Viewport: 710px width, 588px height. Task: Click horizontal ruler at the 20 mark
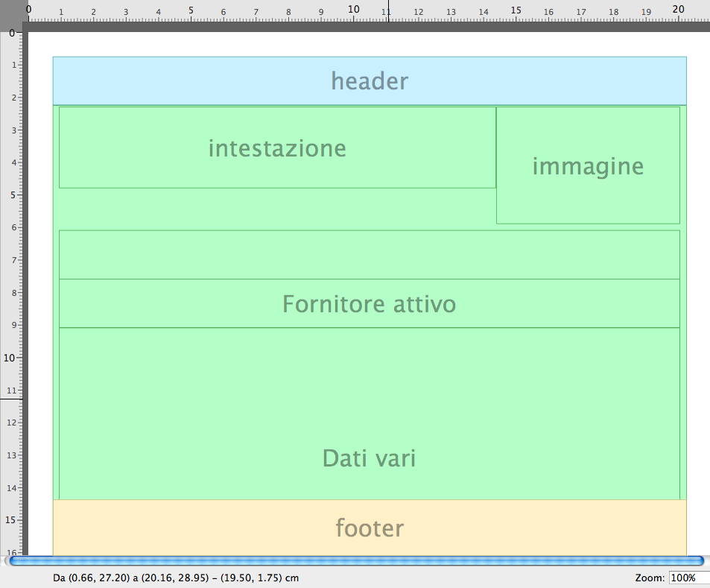tap(678, 10)
